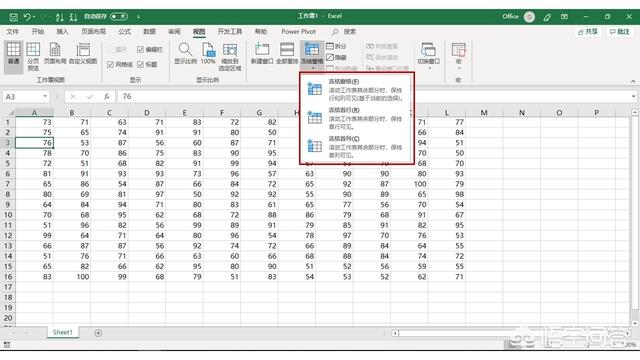
Task: Click the ribbon display options icon
Action: tap(564, 17)
